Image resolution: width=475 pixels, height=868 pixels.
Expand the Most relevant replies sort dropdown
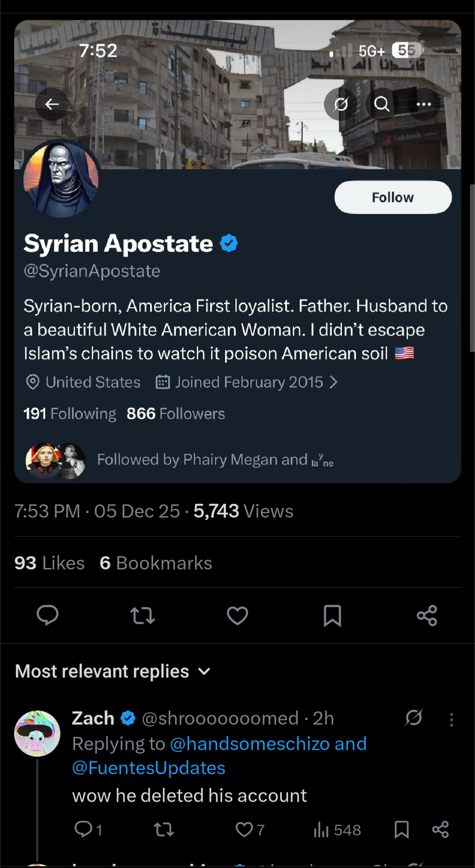(x=204, y=671)
